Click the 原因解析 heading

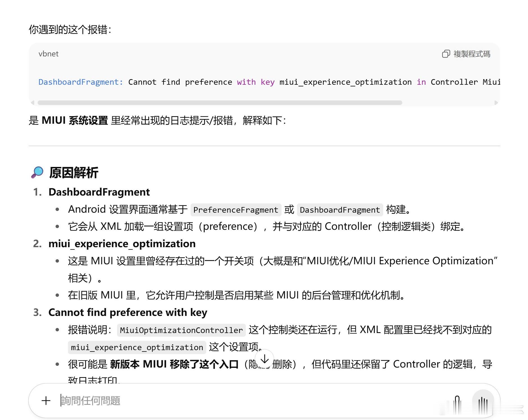(x=74, y=173)
